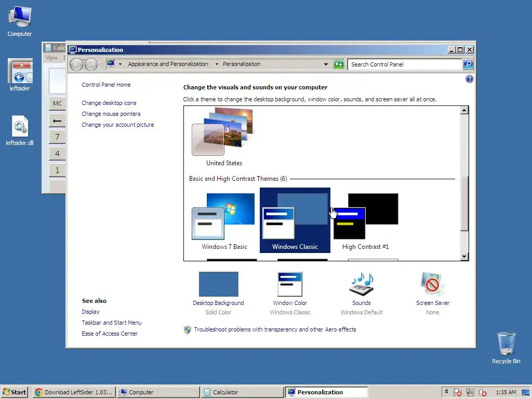
Task: Select the leftsider desktop shortcut
Action: 20,75
